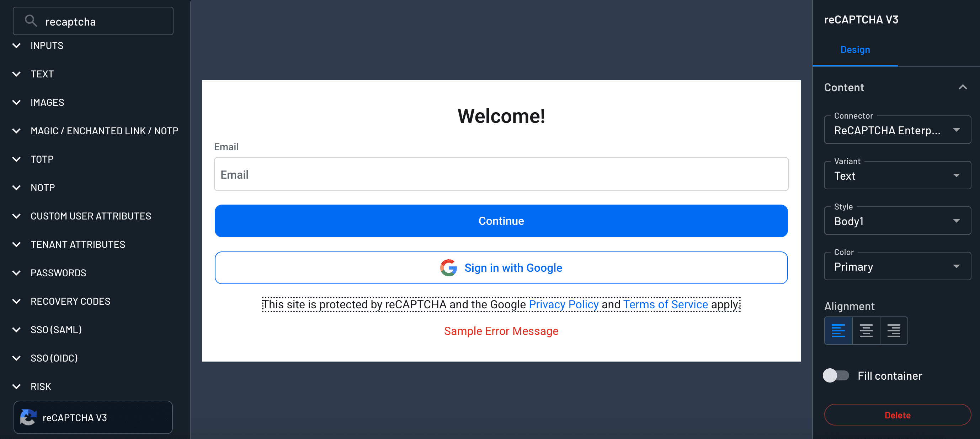The image size is (980, 439).
Task: Open the Color dropdown showing Primary
Action: click(x=897, y=266)
